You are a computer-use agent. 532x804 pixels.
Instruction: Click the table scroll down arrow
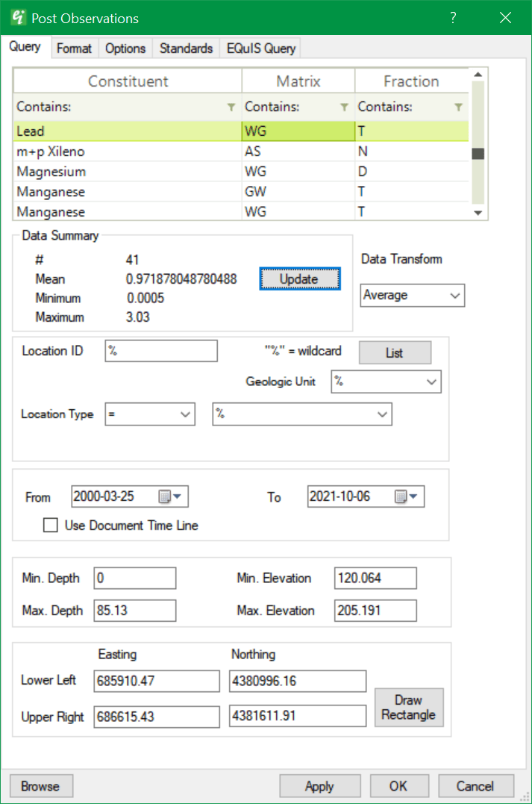[478, 213]
